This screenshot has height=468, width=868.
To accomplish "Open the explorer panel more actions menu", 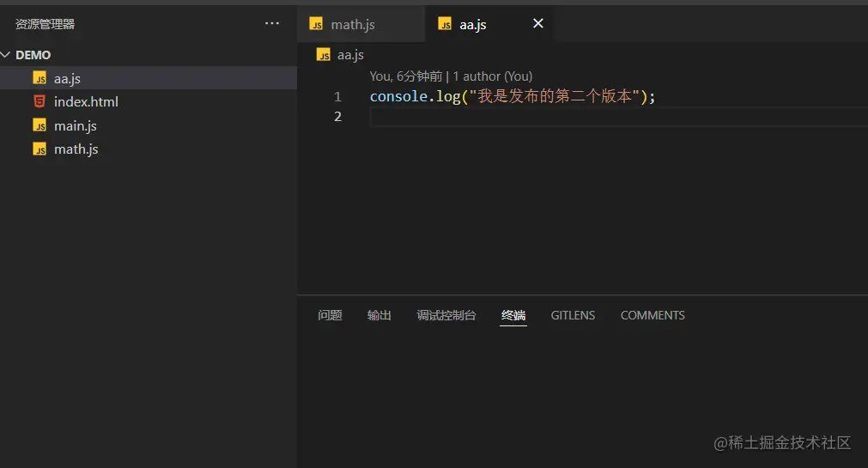I will point(272,23).
